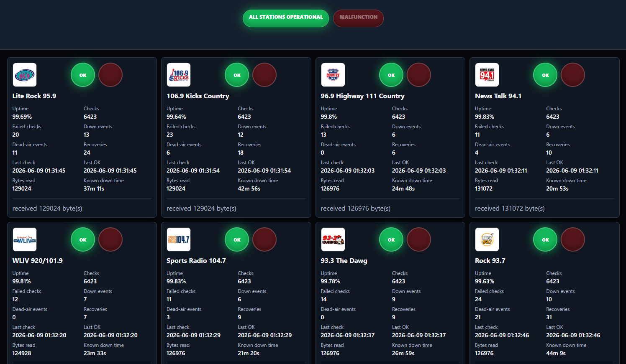Image resolution: width=626 pixels, height=364 pixels.
Task: Click 93.3 The Dawg failed checks value 14
Action: click(x=324, y=299)
